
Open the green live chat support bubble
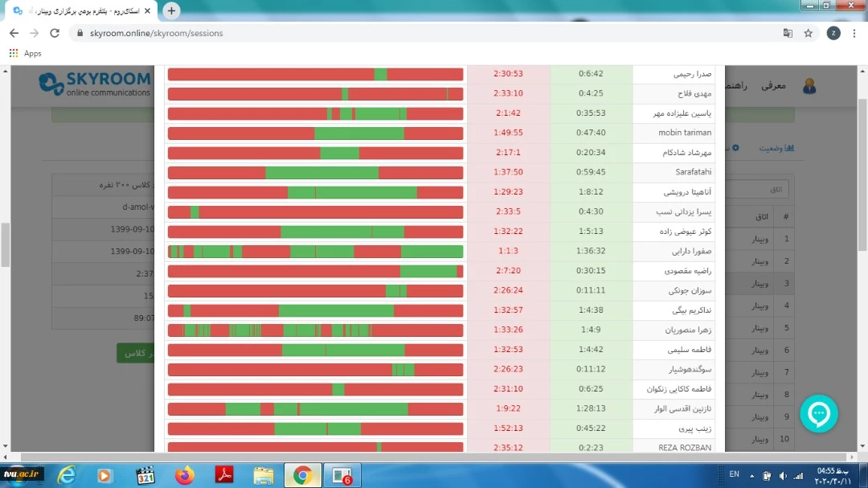[x=818, y=414]
